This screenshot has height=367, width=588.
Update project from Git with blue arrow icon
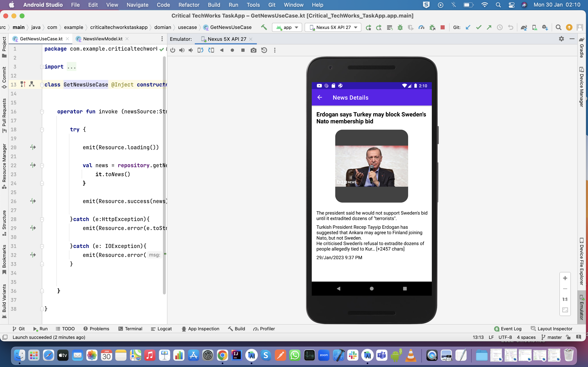pos(468,27)
